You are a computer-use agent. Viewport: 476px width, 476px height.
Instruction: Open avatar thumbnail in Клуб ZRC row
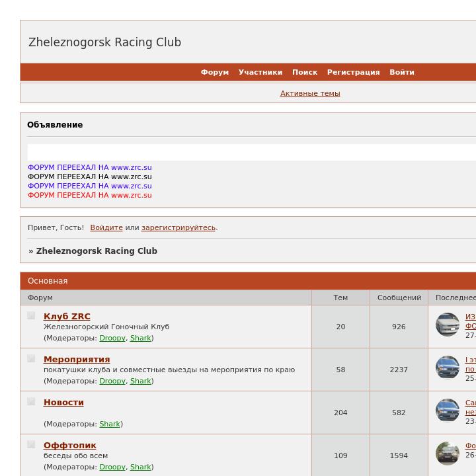point(447,325)
